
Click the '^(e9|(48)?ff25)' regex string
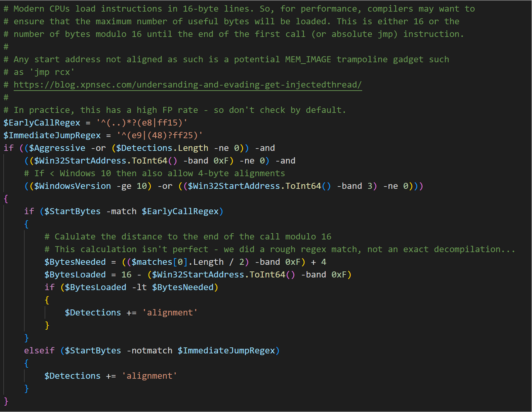point(160,135)
